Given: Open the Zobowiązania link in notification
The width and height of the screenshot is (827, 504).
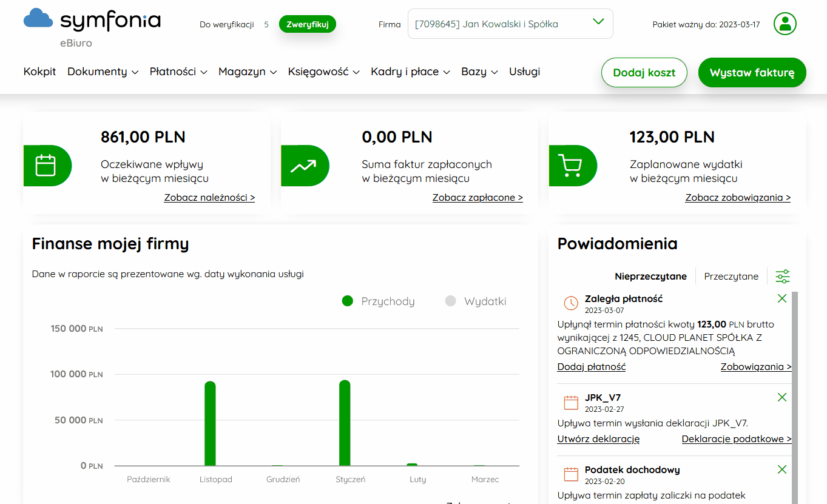Looking at the screenshot, I should [756, 367].
